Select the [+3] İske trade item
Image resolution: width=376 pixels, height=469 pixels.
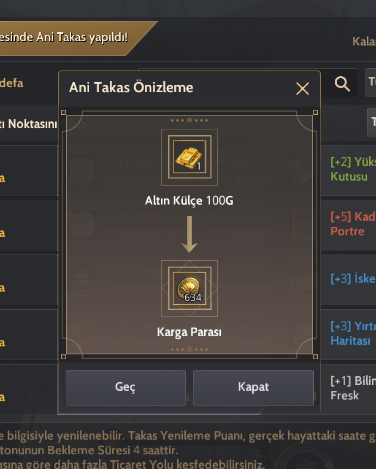pos(353,278)
